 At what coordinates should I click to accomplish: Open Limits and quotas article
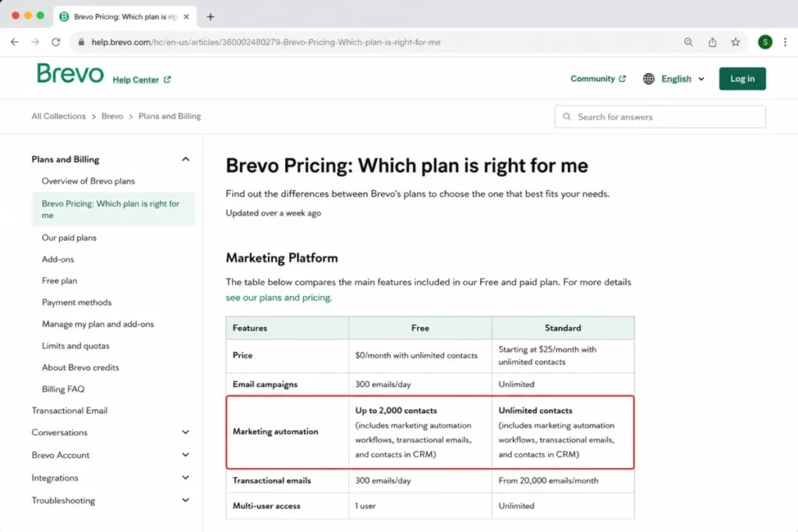[x=76, y=346]
